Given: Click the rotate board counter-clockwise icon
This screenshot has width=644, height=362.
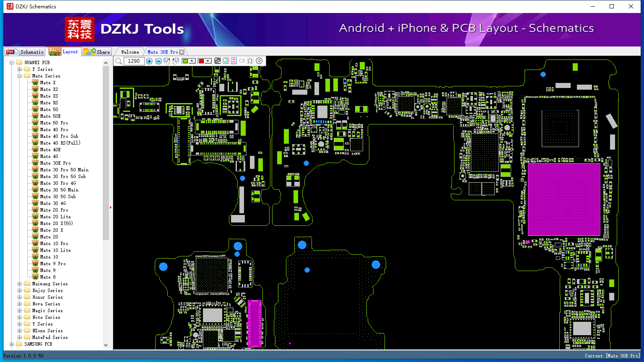Looking at the screenshot, I should pos(176,61).
